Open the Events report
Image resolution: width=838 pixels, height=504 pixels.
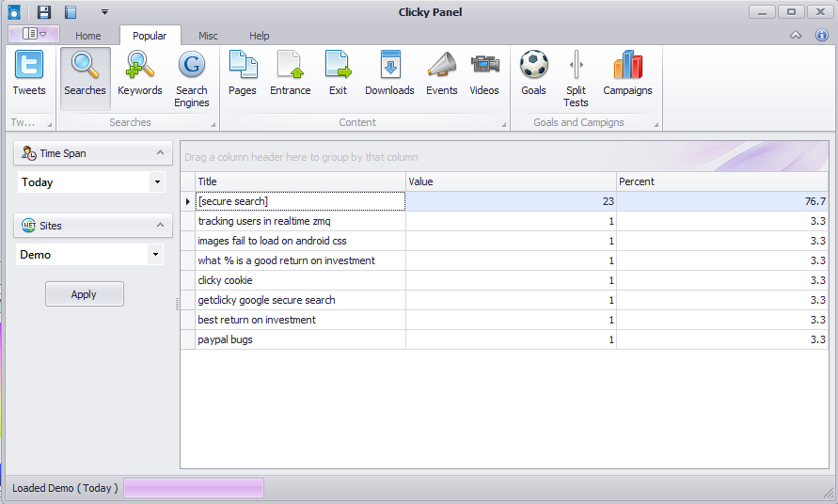coord(441,73)
